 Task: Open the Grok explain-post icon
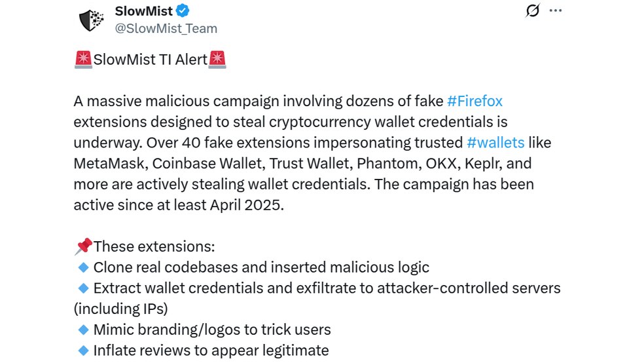[532, 10]
